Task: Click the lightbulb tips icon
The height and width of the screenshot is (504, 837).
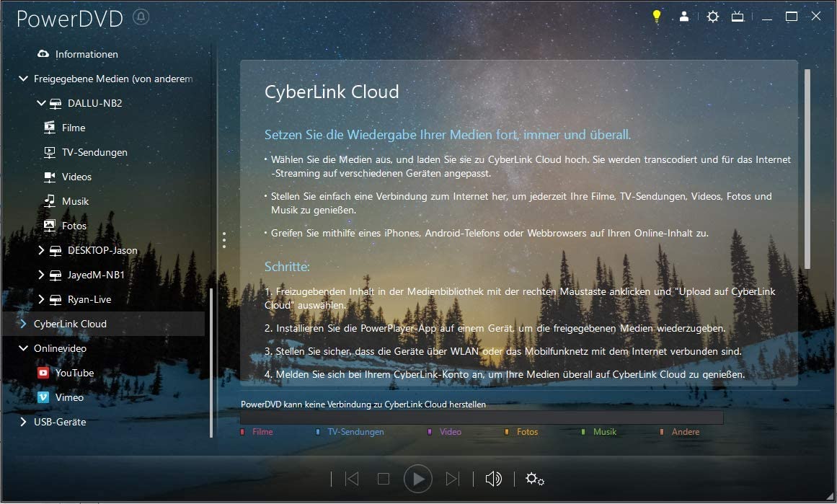Action: point(656,16)
